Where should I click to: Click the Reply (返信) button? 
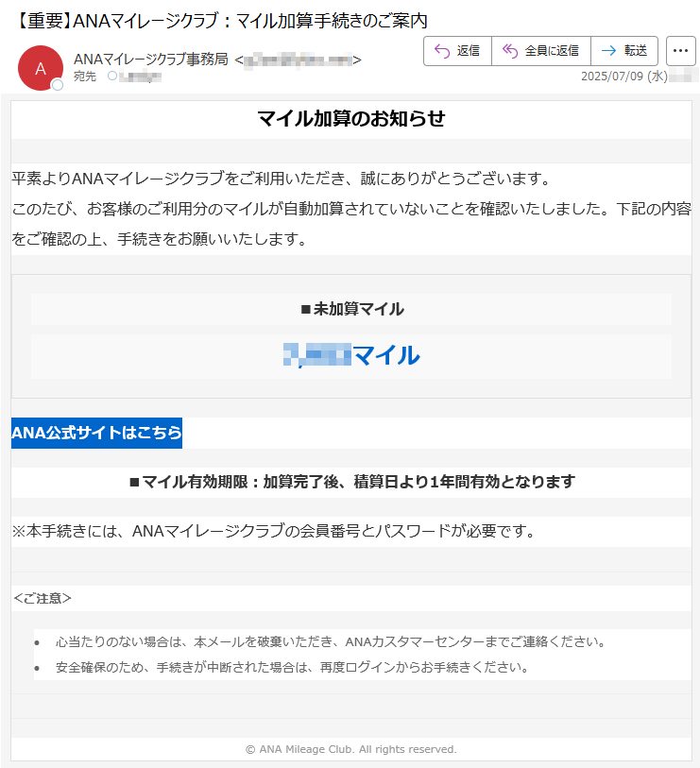coord(457,51)
